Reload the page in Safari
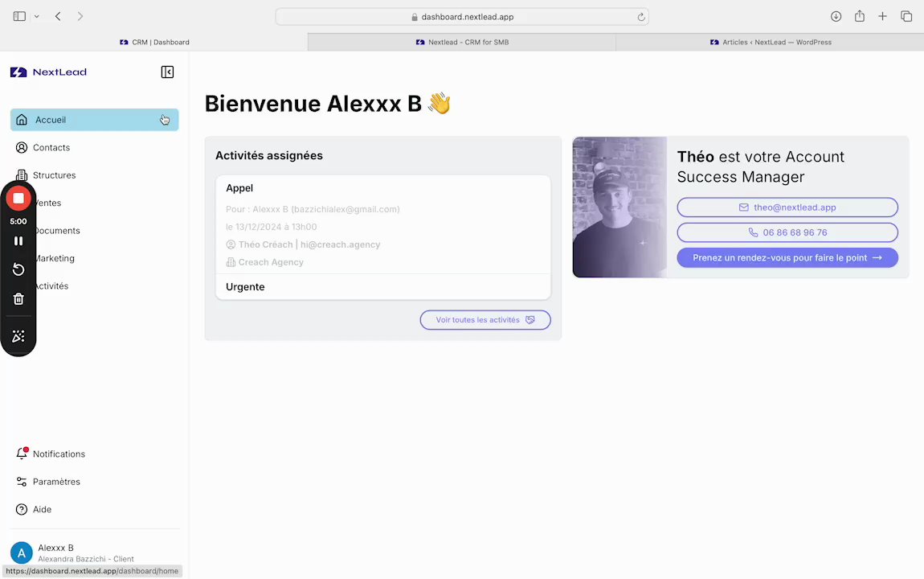 [x=641, y=17]
